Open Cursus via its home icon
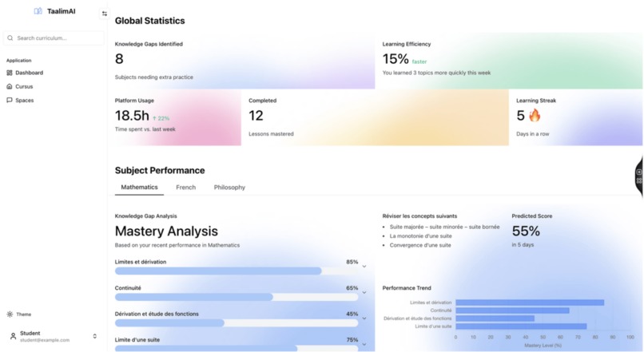The width and height of the screenshot is (644, 352). point(10,86)
